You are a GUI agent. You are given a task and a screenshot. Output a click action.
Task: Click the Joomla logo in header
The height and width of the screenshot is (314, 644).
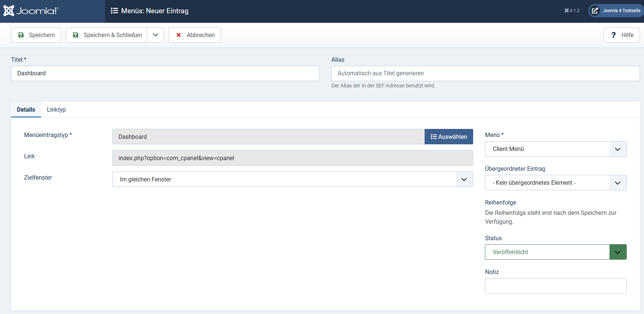tap(31, 11)
